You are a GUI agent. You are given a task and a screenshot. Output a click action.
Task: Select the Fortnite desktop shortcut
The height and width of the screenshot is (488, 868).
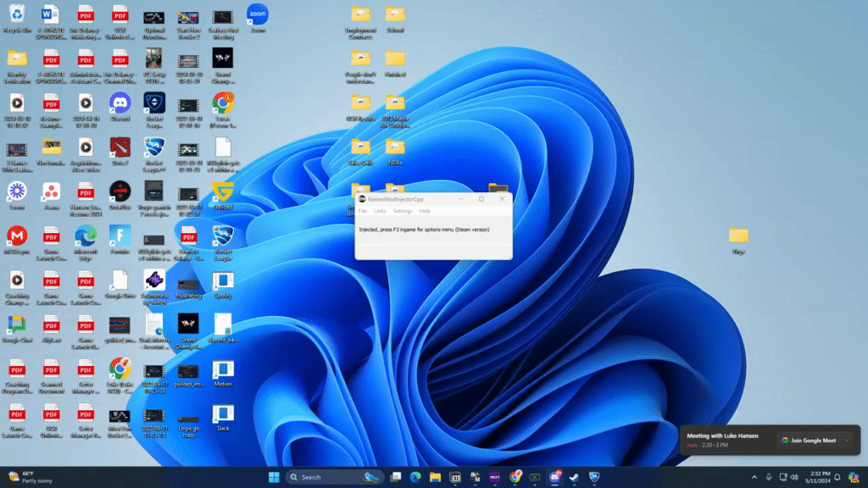click(x=120, y=240)
